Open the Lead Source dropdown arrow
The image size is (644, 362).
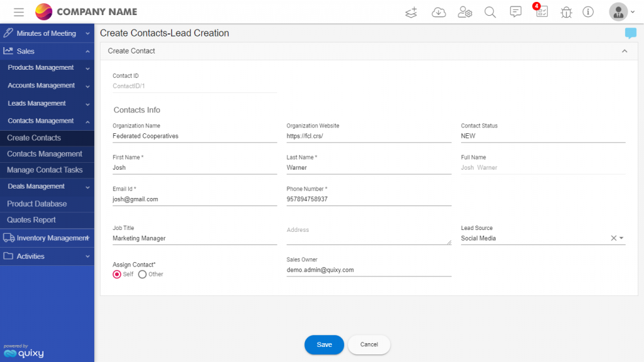coord(621,238)
